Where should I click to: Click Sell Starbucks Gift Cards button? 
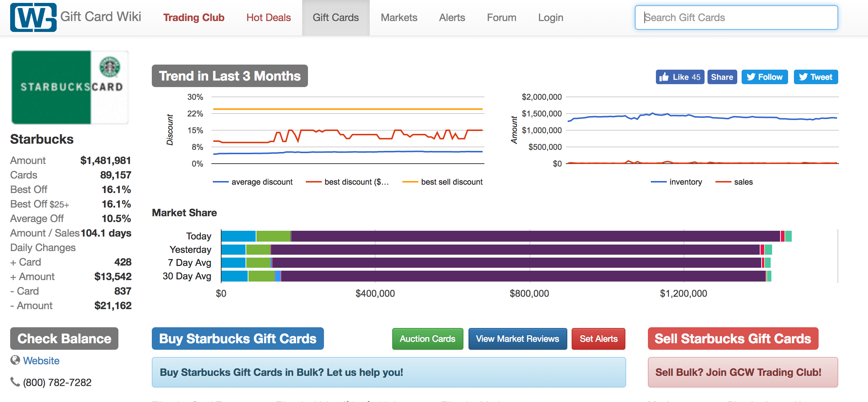[x=733, y=339]
